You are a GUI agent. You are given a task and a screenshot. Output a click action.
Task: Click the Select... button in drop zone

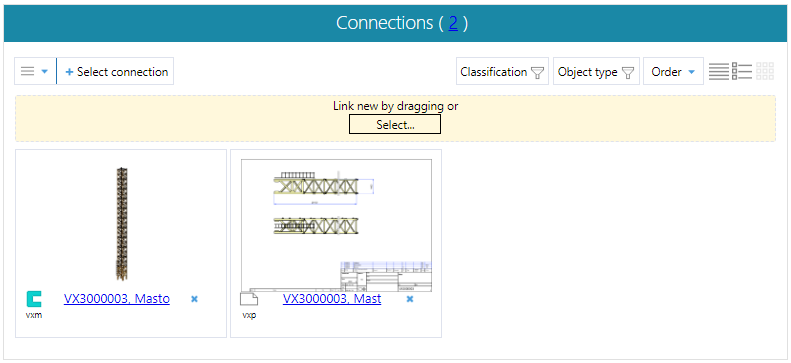395,125
